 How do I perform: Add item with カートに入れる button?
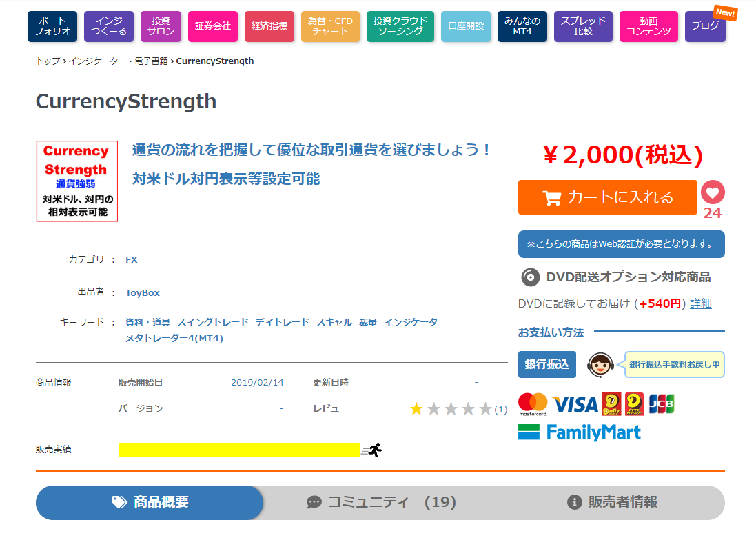[x=608, y=197]
